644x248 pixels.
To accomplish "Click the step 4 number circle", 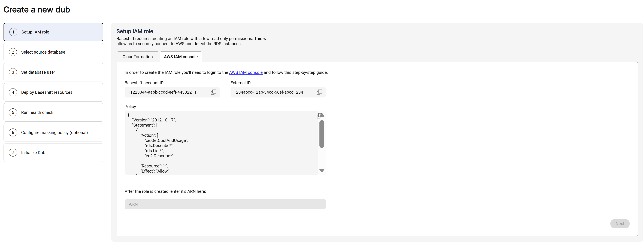I will pyautogui.click(x=13, y=92).
